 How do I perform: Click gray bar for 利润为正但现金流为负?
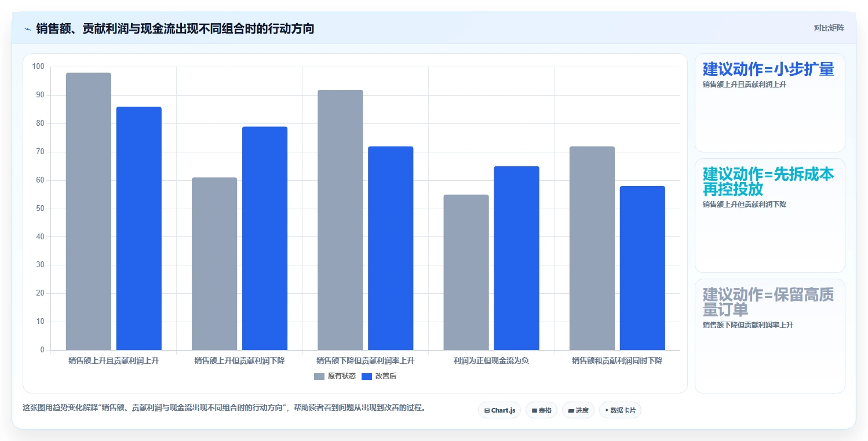click(x=466, y=272)
